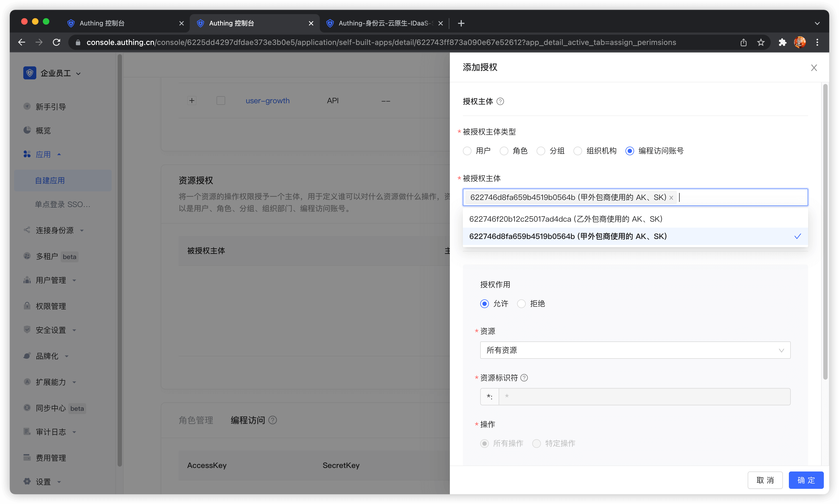The image size is (839, 504).
Task: Select the 用户 subject type radio
Action: (x=467, y=151)
